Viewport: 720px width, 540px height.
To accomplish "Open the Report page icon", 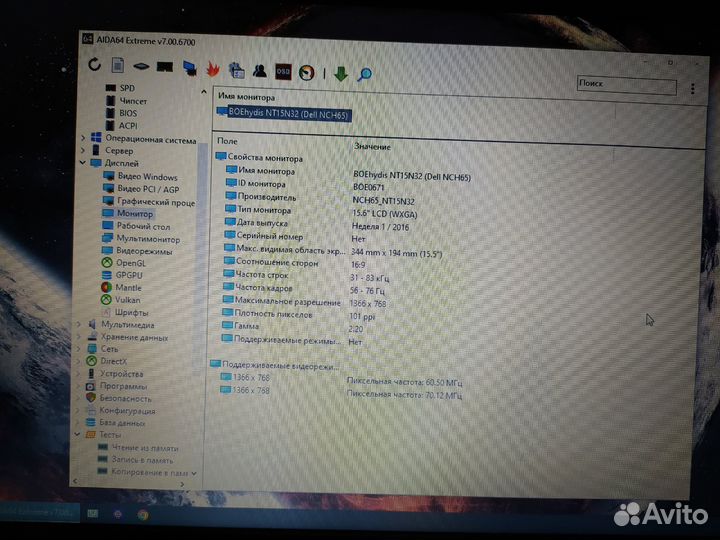I will click(x=118, y=65).
